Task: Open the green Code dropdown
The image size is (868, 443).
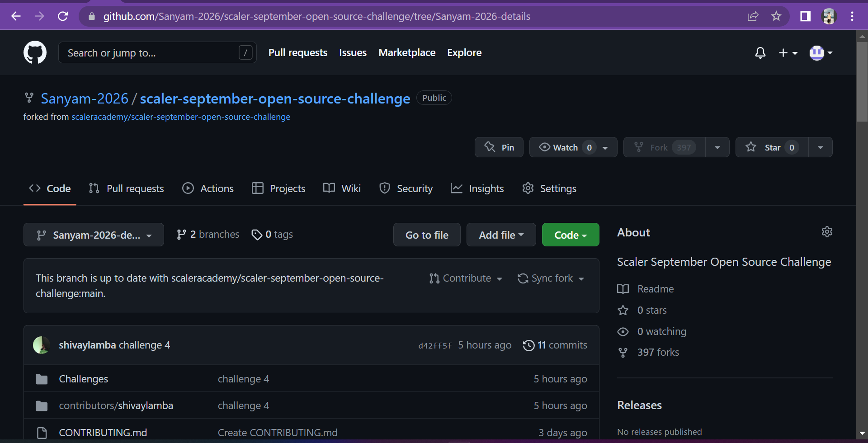Action: 570,235
